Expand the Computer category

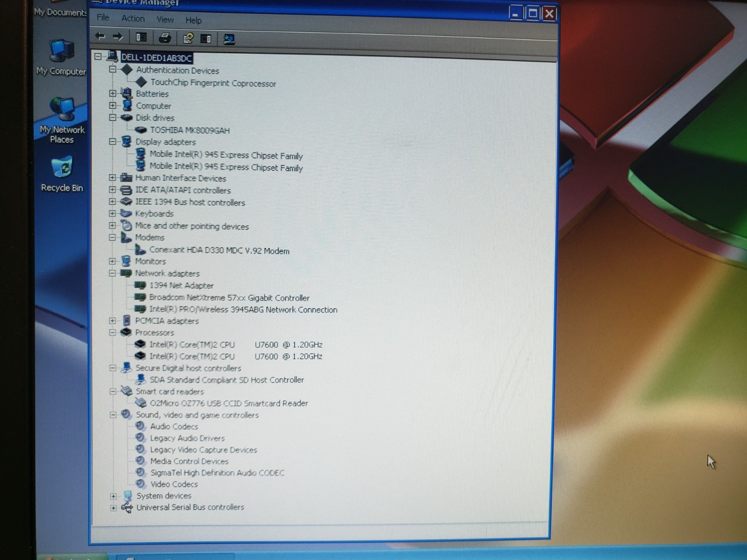click(113, 105)
